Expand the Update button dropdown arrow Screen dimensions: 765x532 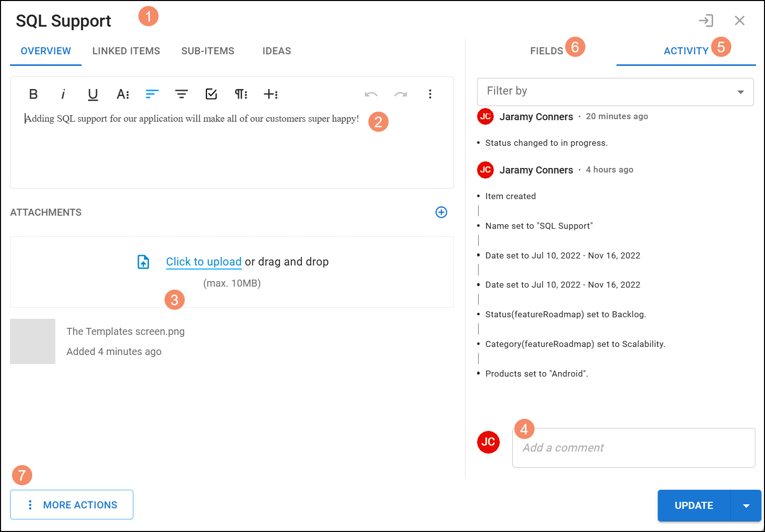pyautogui.click(x=746, y=505)
